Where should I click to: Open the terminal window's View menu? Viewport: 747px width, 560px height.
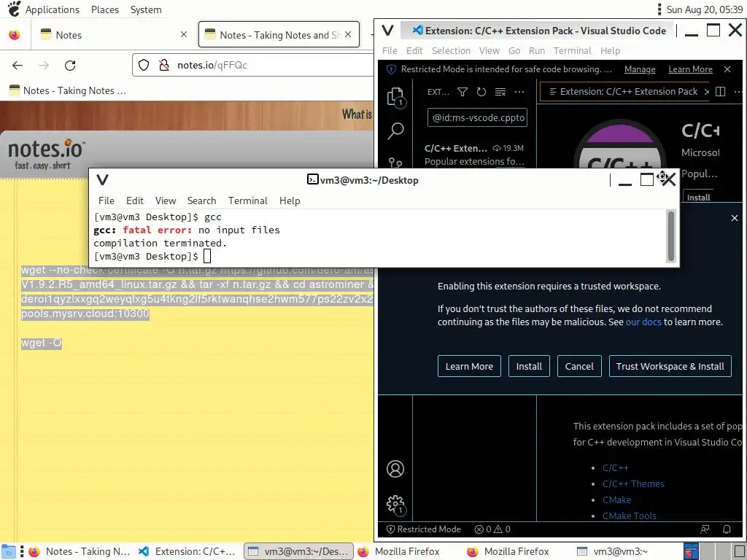point(166,201)
